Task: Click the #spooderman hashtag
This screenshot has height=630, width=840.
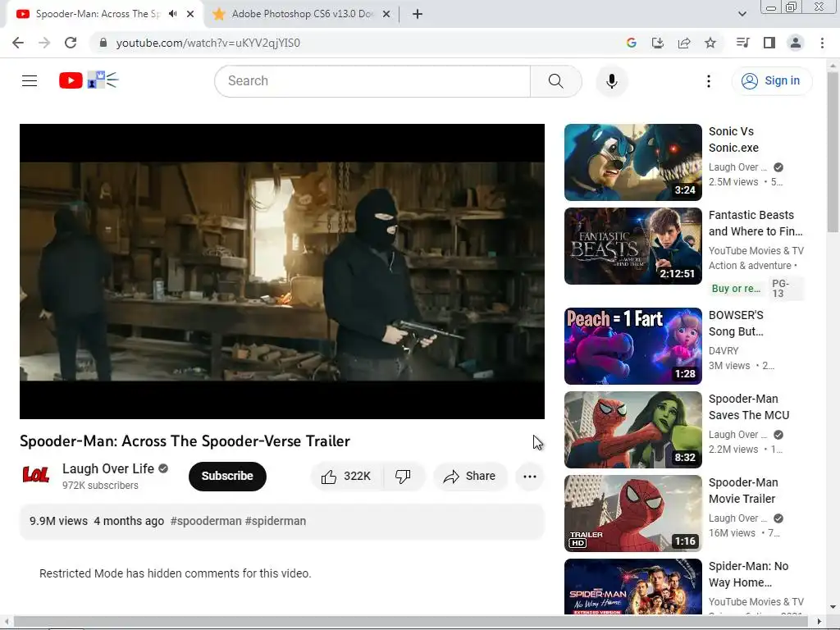Action: click(x=206, y=521)
